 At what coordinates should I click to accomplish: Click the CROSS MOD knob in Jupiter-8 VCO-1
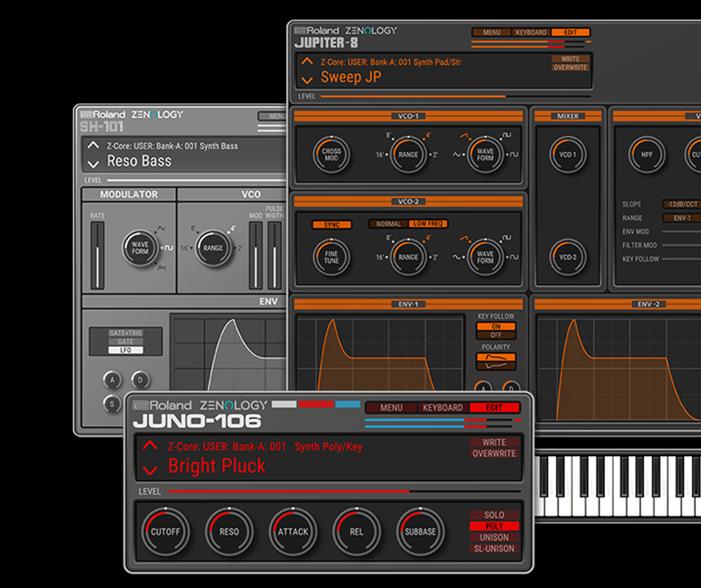pyautogui.click(x=331, y=155)
